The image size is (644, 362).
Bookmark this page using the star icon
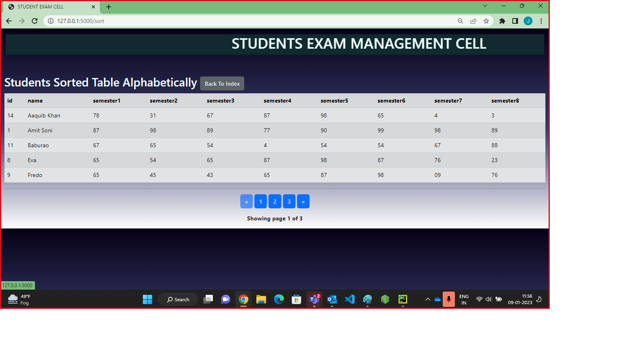(x=486, y=21)
